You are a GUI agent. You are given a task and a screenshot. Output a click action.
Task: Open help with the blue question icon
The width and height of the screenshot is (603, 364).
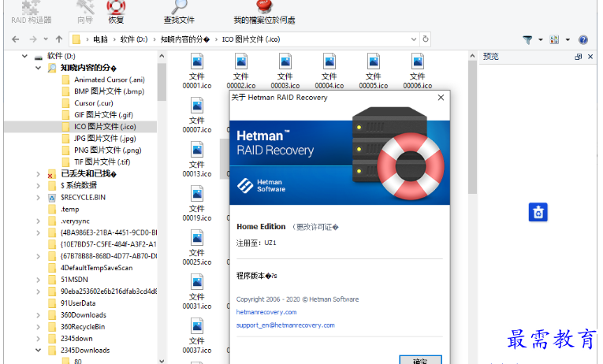point(583,39)
